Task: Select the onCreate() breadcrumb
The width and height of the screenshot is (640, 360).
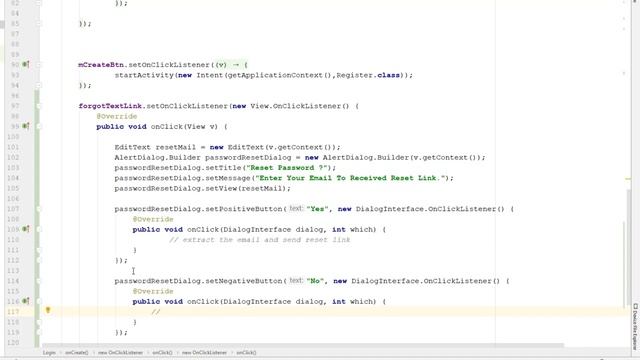Action: (x=77, y=353)
